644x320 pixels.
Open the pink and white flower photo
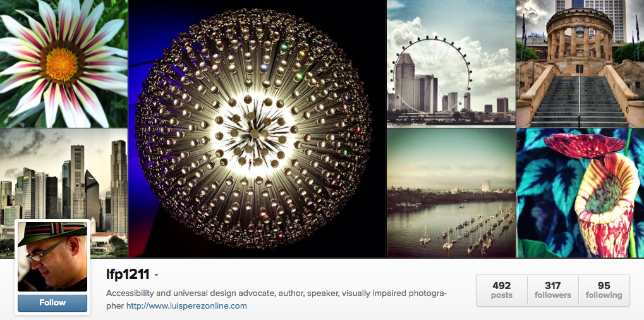point(64,64)
